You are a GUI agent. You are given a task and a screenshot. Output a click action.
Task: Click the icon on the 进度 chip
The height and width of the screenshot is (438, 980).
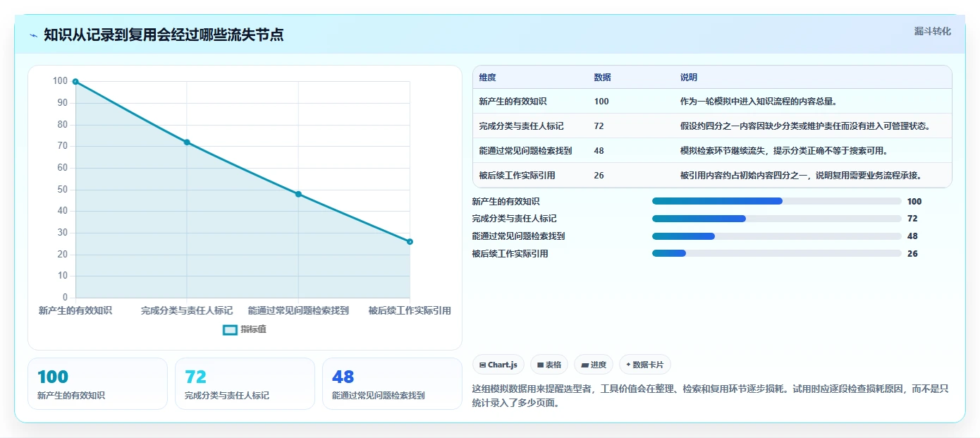584,365
